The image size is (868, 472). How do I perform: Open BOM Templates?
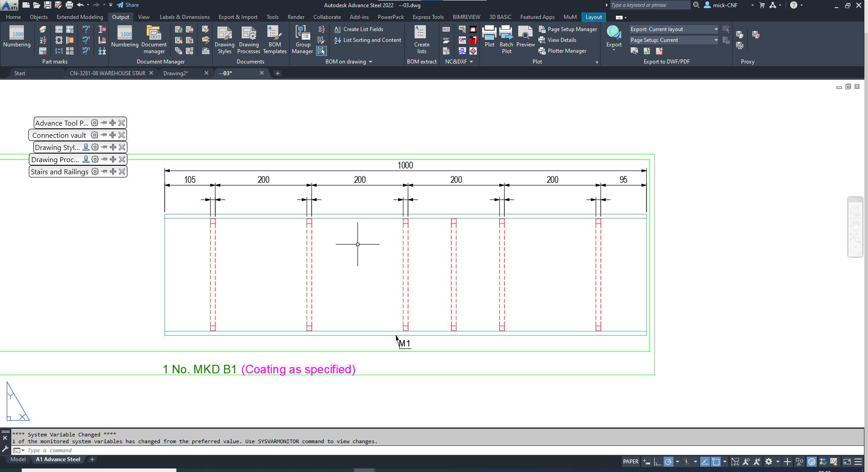pos(275,40)
